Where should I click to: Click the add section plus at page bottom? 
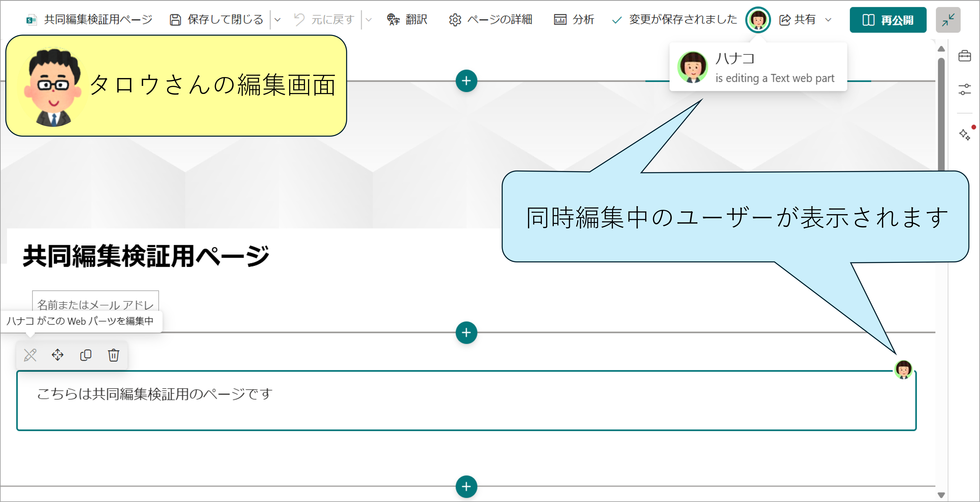pos(466,486)
